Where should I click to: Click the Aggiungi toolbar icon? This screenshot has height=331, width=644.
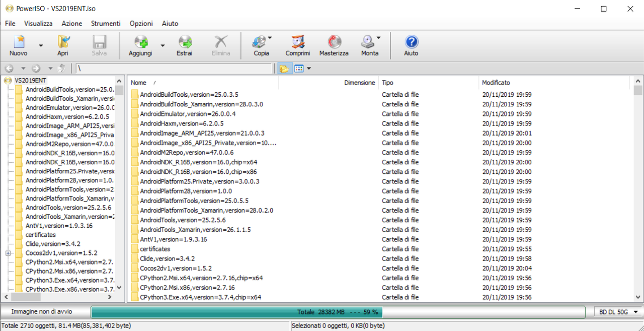140,42
